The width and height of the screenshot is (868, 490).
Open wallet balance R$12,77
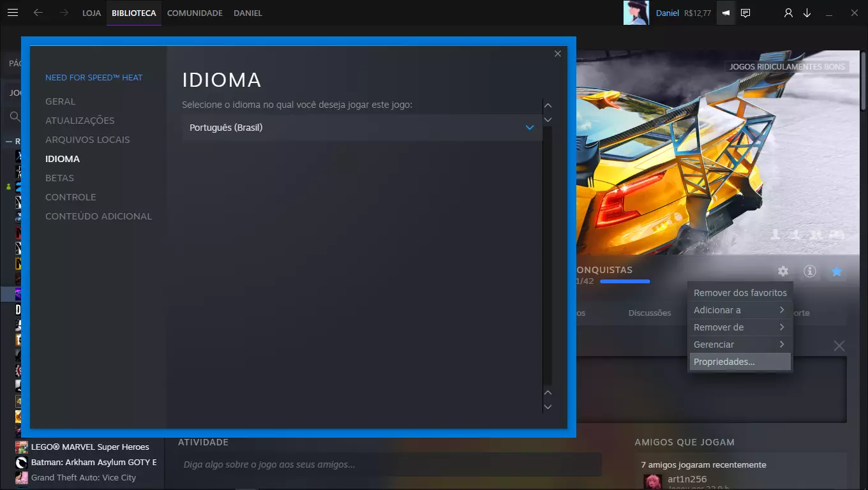coord(698,13)
